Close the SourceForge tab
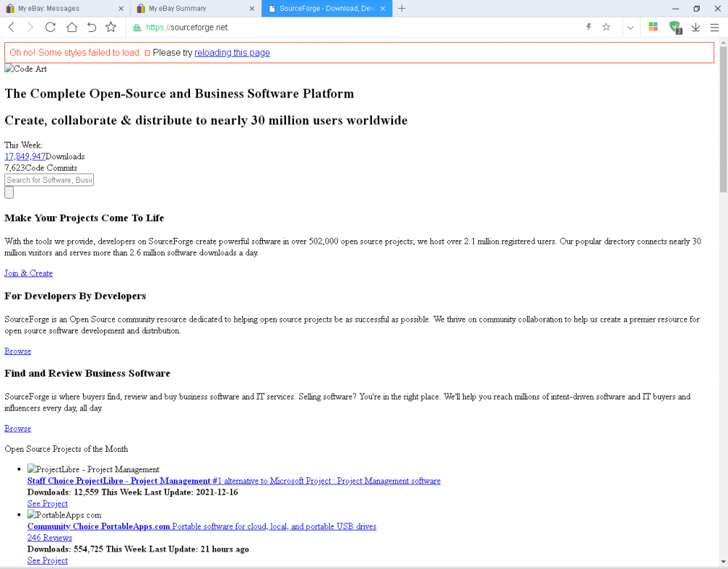The image size is (728, 569). [x=383, y=9]
